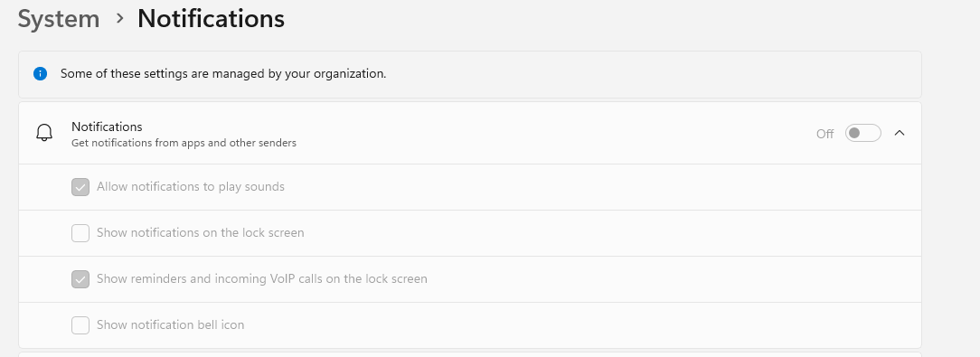Go back to System via the breadcrumb
The width and height of the screenshot is (980, 357).
point(58,19)
